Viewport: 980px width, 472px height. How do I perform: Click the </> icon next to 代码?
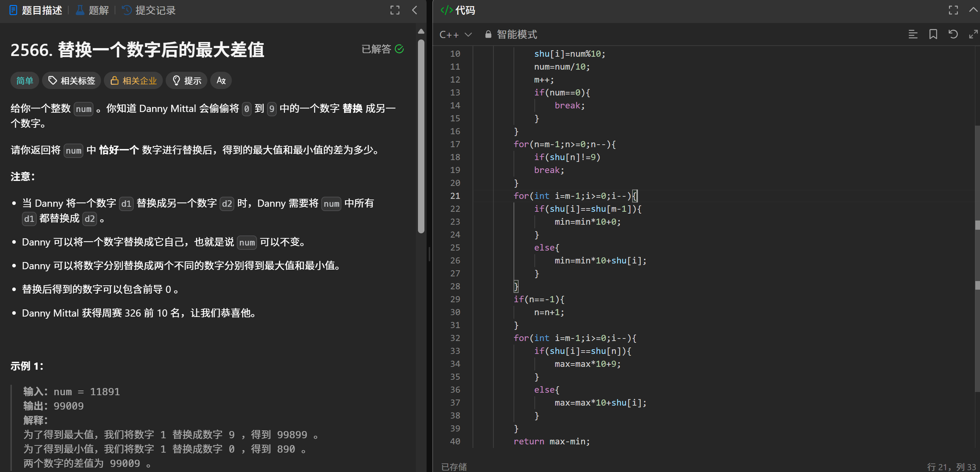[x=446, y=10]
